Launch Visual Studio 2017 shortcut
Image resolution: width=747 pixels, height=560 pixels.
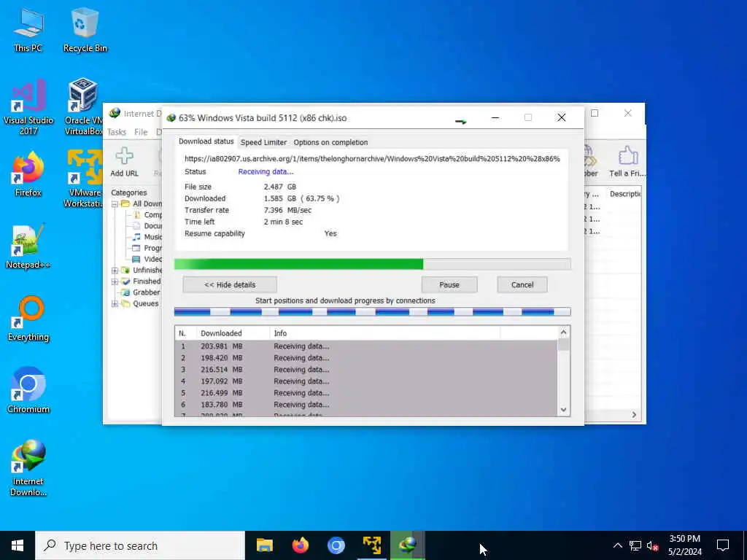coord(28,106)
